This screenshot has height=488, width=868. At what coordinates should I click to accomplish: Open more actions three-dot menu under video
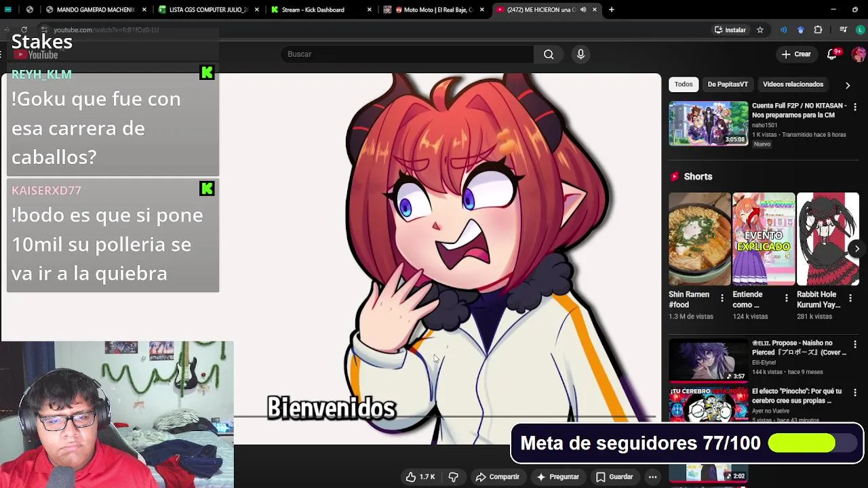click(x=652, y=476)
